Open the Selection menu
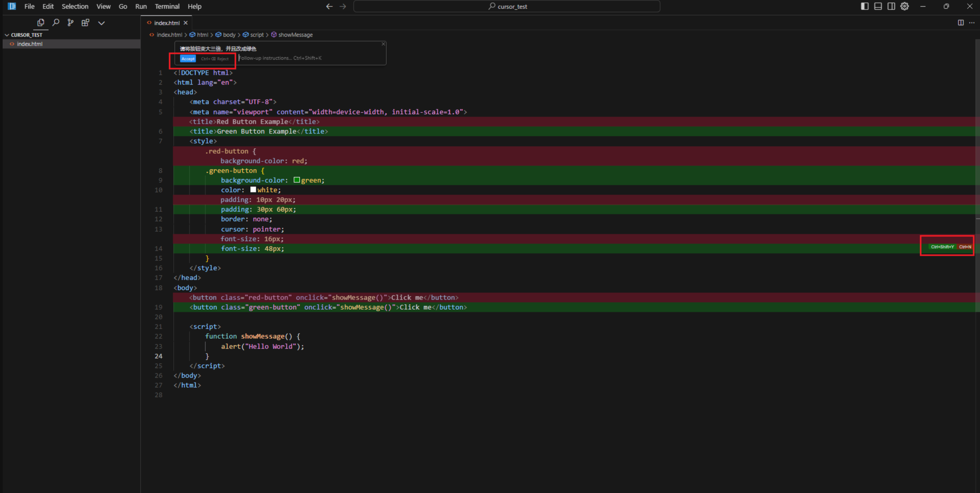This screenshot has width=980, height=493. (x=75, y=6)
